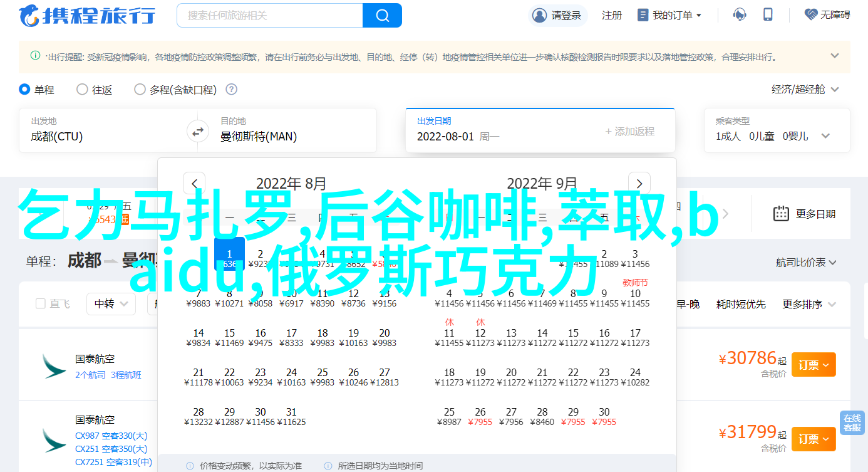Select September 17 priced ¥11273
868x472 pixels.
(x=635, y=337)
